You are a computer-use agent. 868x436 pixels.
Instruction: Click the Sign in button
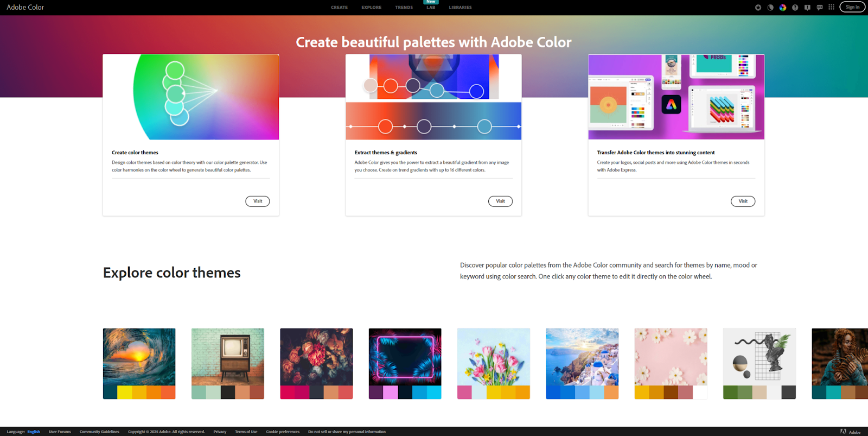852,7
